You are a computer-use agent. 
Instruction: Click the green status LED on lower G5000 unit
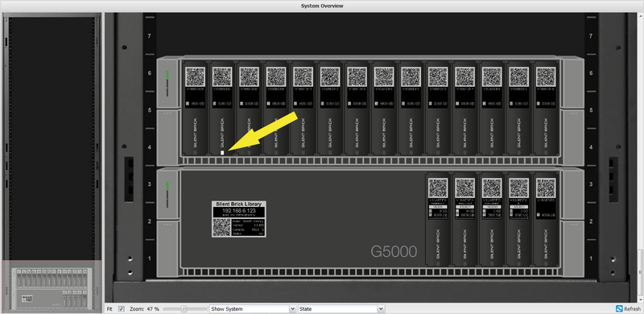(167, 186)
